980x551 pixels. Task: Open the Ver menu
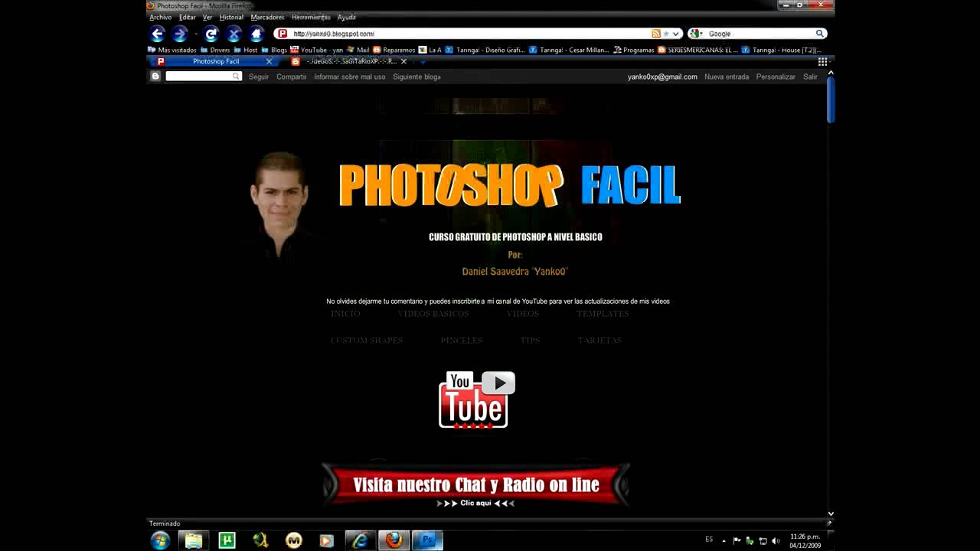pos(207,17)
